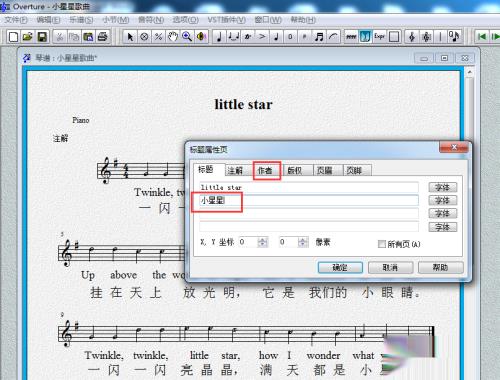Toggle the 所有页(A) checkbox
Viewport: 500px width, 380px height.
click(382, 244)
